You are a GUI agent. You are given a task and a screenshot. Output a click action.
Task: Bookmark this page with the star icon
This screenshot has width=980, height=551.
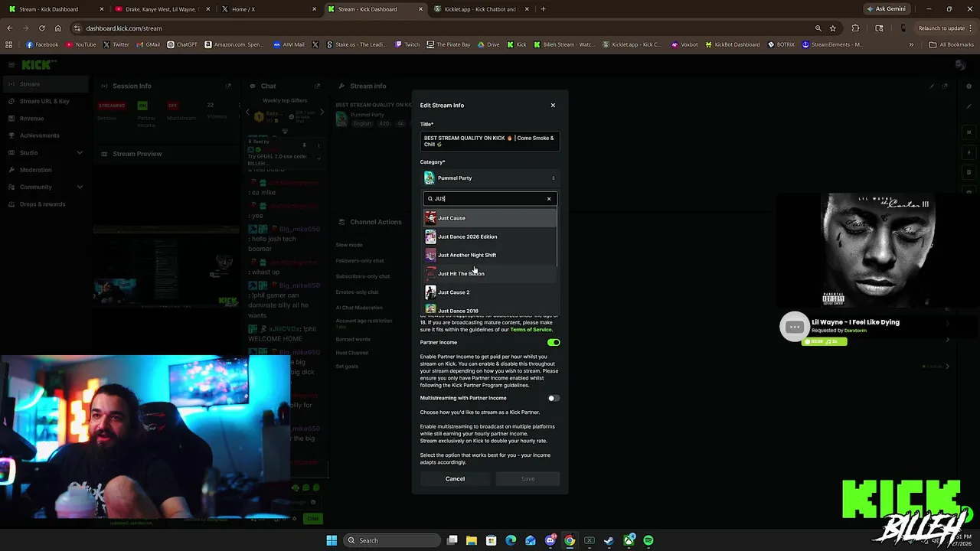833,28
